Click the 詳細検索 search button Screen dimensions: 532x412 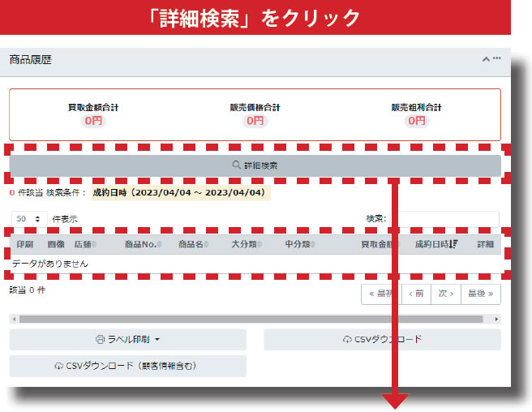click(x=255, y=165)
